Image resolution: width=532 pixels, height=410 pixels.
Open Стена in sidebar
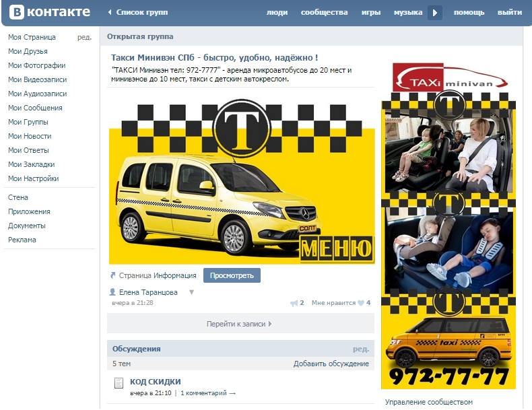coord(18,197)
